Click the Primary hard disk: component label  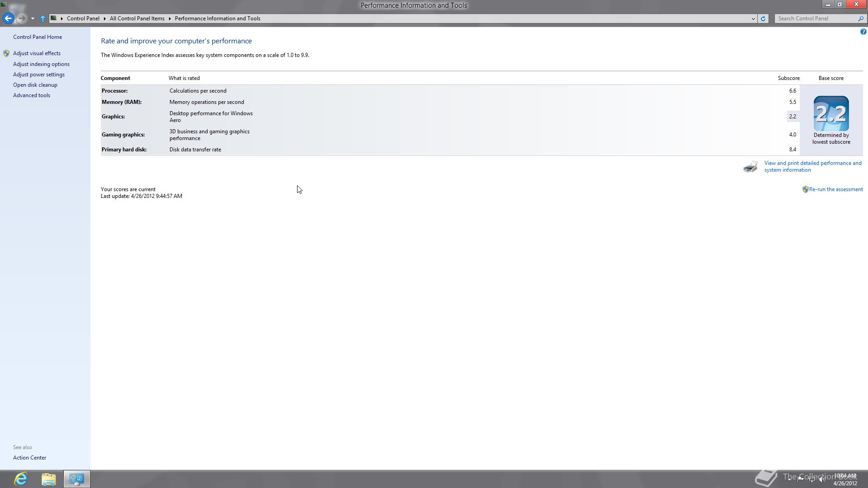point(124,150)
